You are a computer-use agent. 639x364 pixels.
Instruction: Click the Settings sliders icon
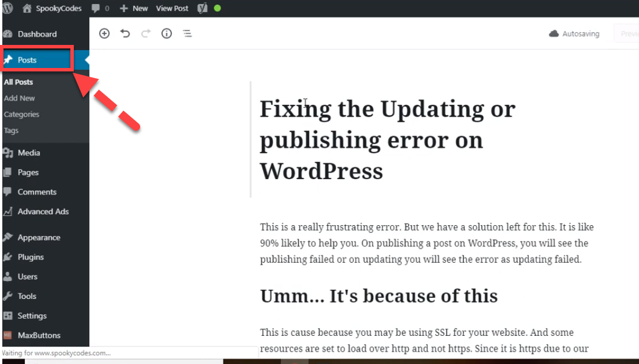[7, 316]
